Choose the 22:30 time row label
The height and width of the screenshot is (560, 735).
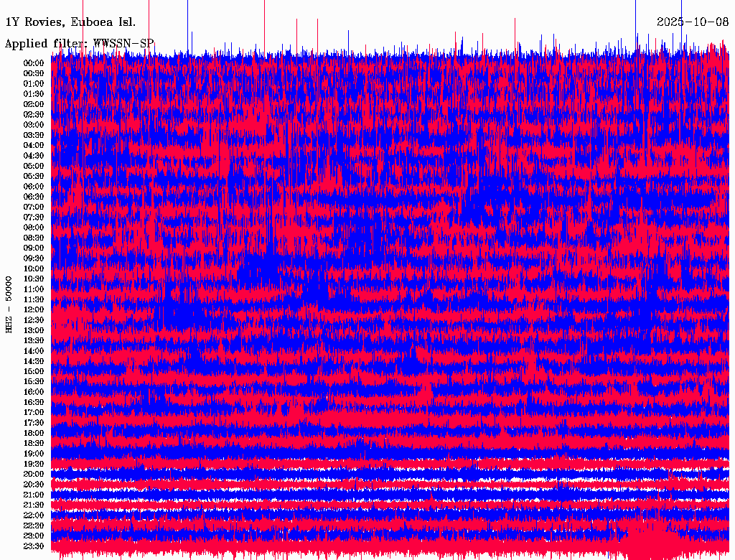pos(34,526)
